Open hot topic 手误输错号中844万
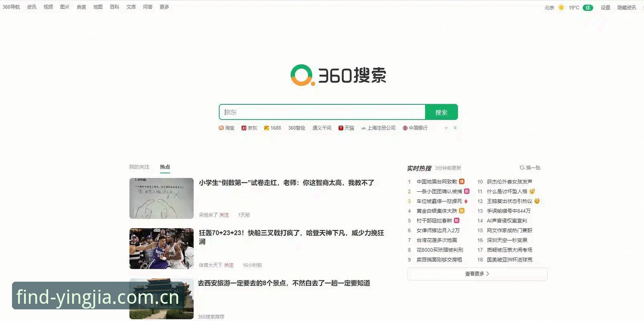The image size is (644, 321). [509, 211]
